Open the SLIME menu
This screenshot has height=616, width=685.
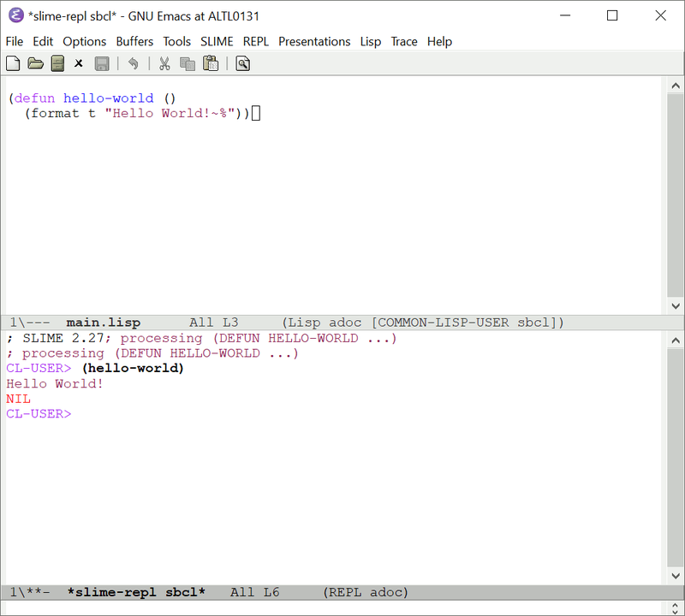tap(217, 41)
